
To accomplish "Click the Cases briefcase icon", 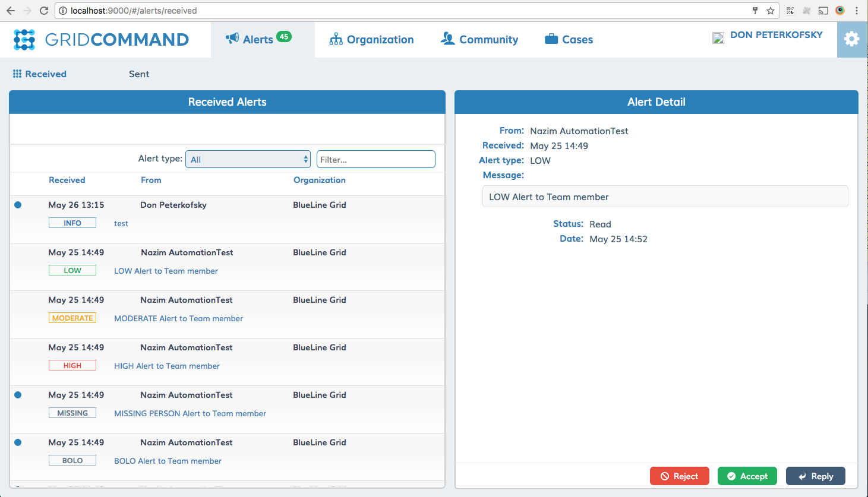I will 551,39.
